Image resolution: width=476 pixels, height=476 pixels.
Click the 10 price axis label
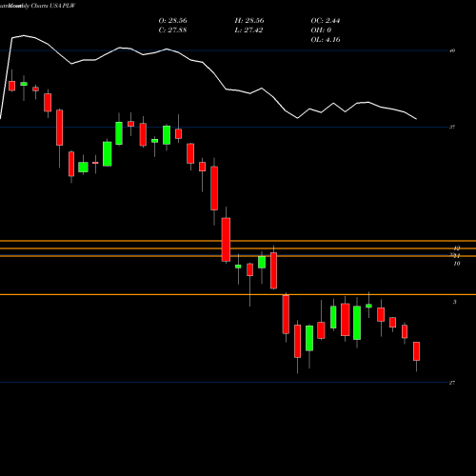tap(457, 264)
